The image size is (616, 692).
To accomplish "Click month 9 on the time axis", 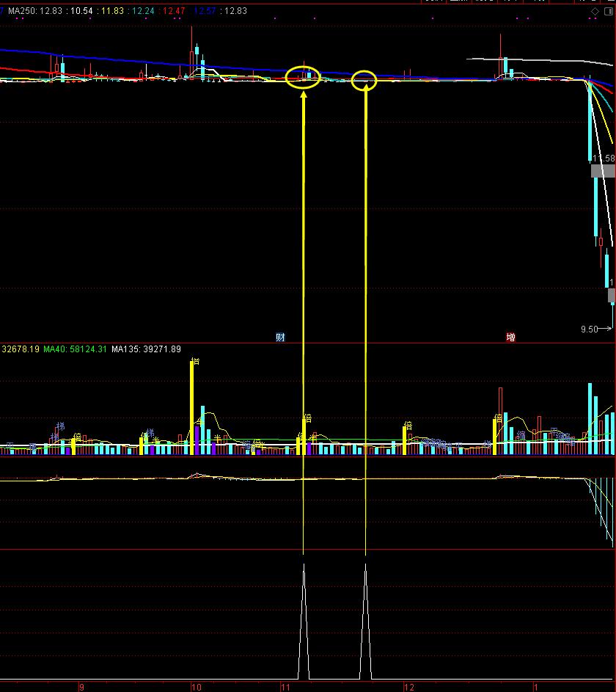I will (x=81, y=687).
